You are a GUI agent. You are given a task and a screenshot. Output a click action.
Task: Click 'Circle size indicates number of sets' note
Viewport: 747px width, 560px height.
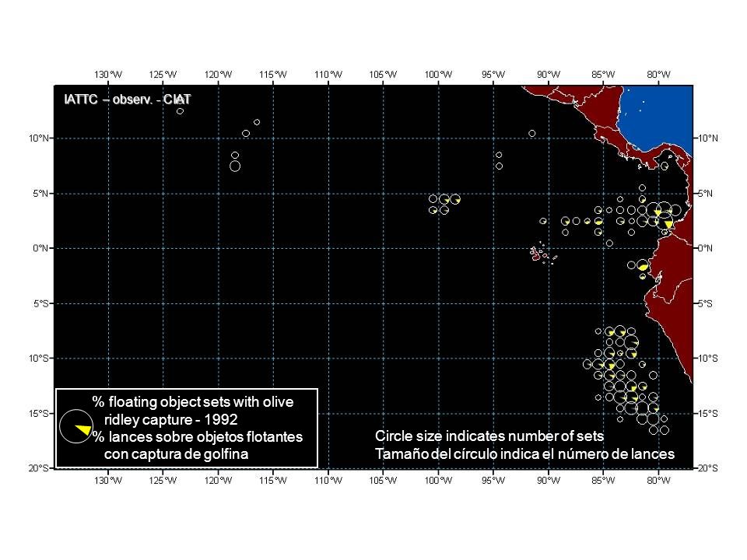pyautogui.click(x=489, y=436)
